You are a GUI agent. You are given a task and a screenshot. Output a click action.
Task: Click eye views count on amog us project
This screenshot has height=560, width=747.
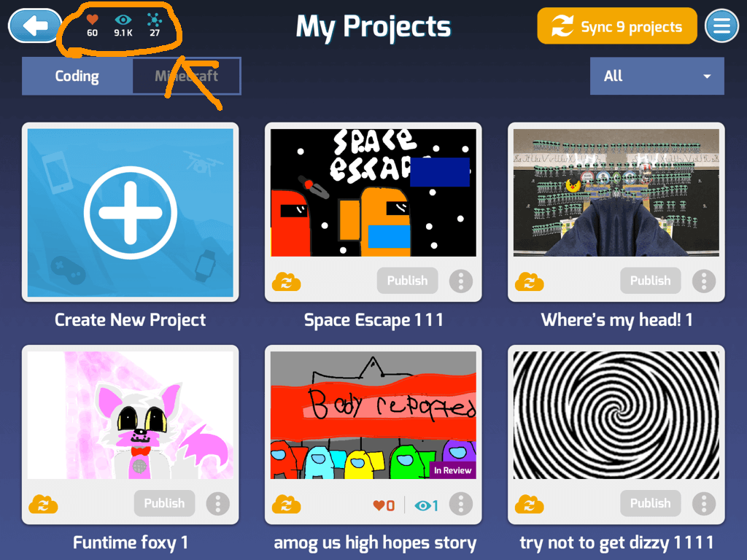tap(426, 505)
